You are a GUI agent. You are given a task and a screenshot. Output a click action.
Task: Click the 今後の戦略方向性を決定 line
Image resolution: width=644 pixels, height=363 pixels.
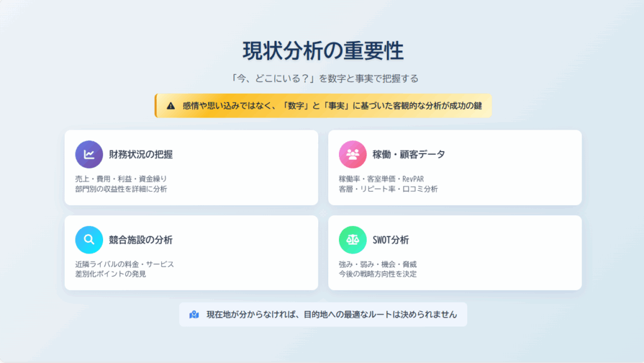pos(377,274)
